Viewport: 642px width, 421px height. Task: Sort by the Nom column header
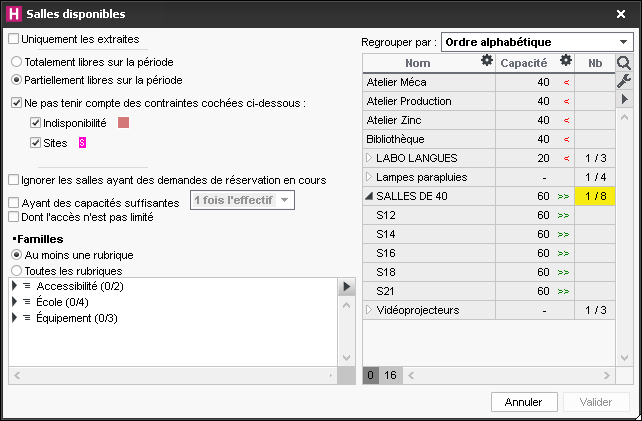(417, 63)
